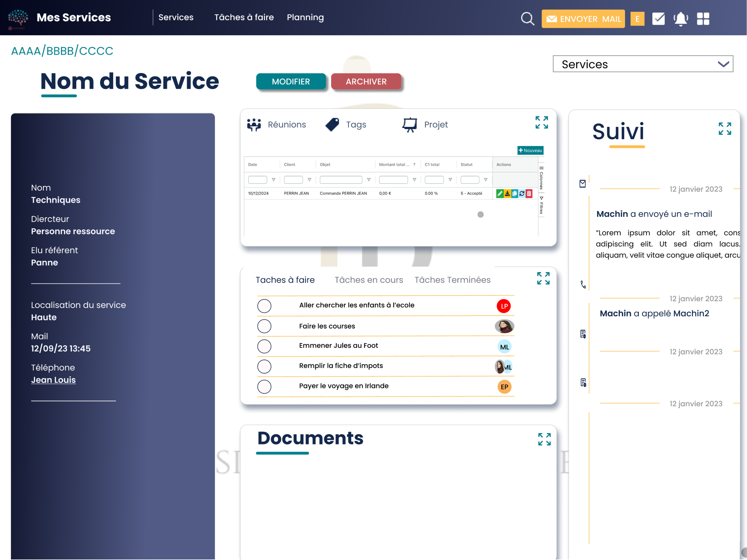Expand the Documents panel fullscreen
This screenshot has width=747, height=560.
[x=544, y=439]
